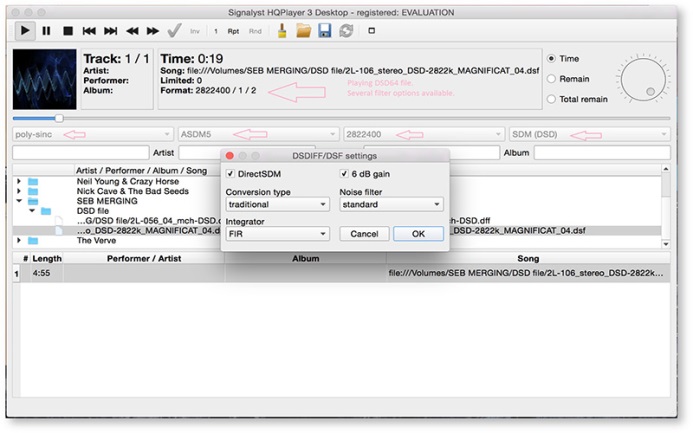Open Conversion type dropdown showing traditional
This screenshot has height=433, width=693.
[x=277, y=205]
